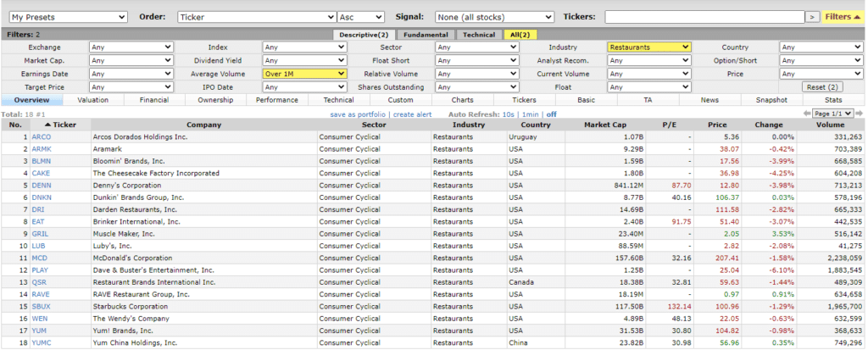This screenshot has width=868, height=350.
Task: Select the Stats view tab
Action: [833, 100]
